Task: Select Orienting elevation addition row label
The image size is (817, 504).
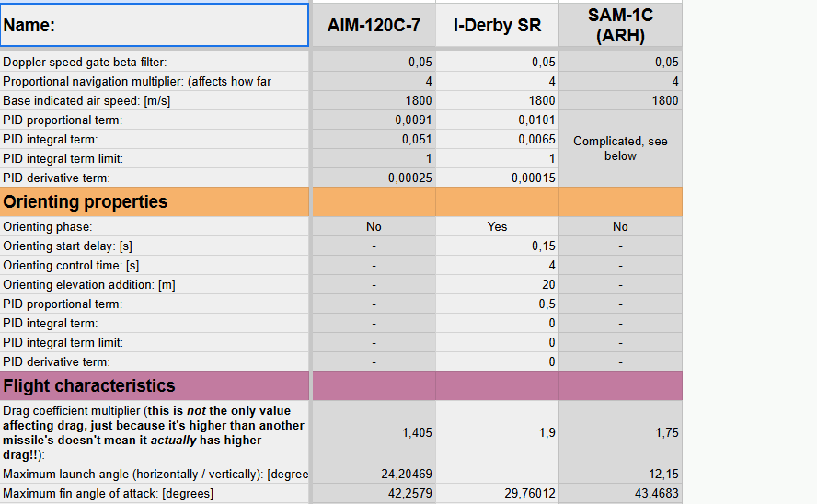Action: click(155, 284)
